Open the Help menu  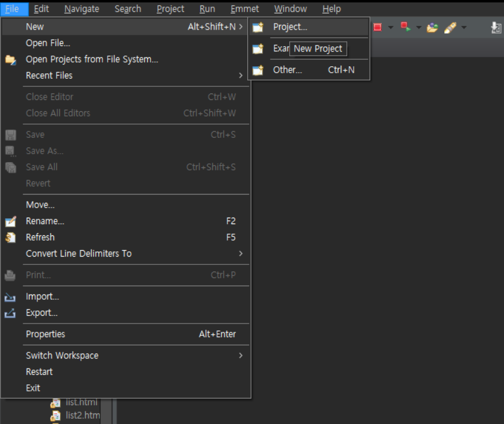332,9
